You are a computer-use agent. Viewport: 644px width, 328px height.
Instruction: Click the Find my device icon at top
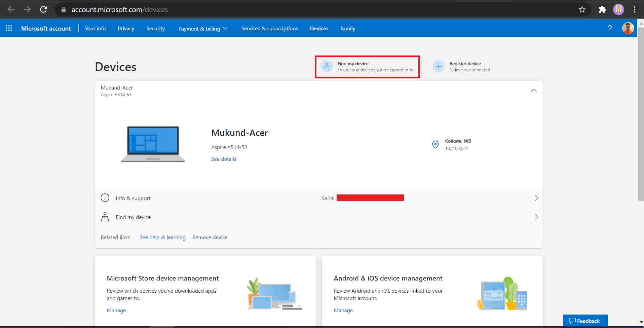tap(327, 67)
